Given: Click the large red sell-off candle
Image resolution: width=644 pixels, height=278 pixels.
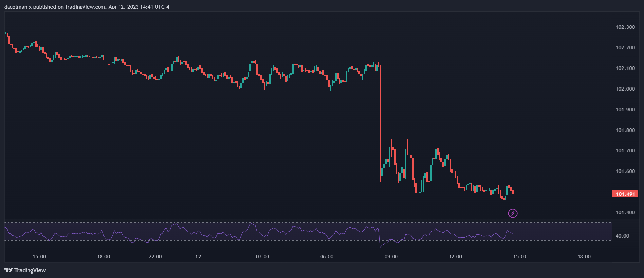Looking at the screenshot, I should pyautogui.click(x=380, y=121).
